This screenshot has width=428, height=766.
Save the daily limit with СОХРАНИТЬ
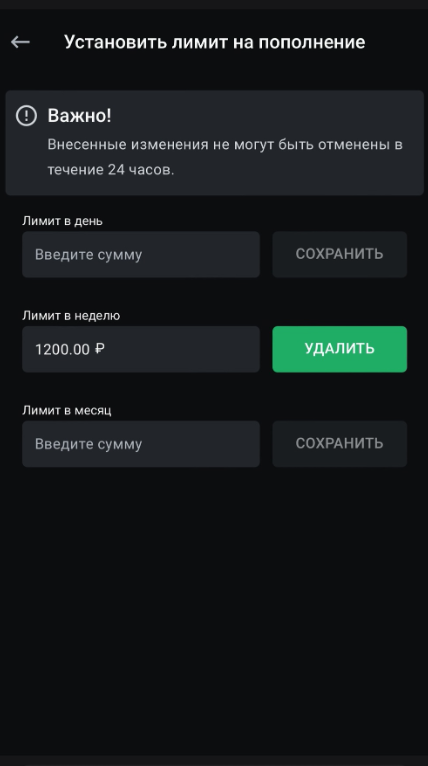pos(340,255)
